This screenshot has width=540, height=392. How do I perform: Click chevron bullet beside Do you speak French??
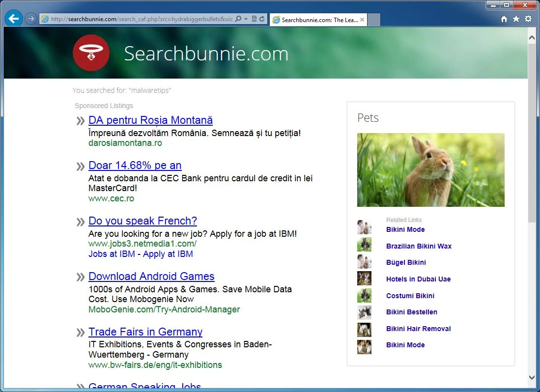tap(81, 222)
